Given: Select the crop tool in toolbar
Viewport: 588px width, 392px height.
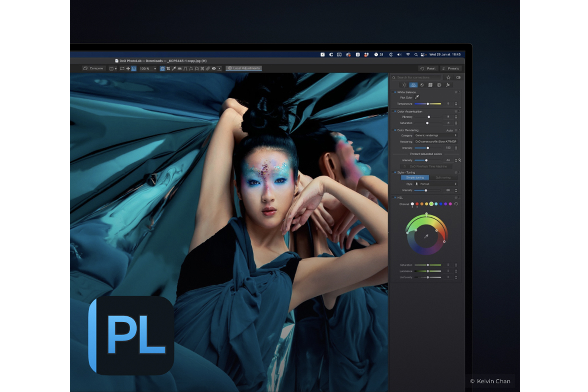Looking at the screenshot, I should coord(168,69).
